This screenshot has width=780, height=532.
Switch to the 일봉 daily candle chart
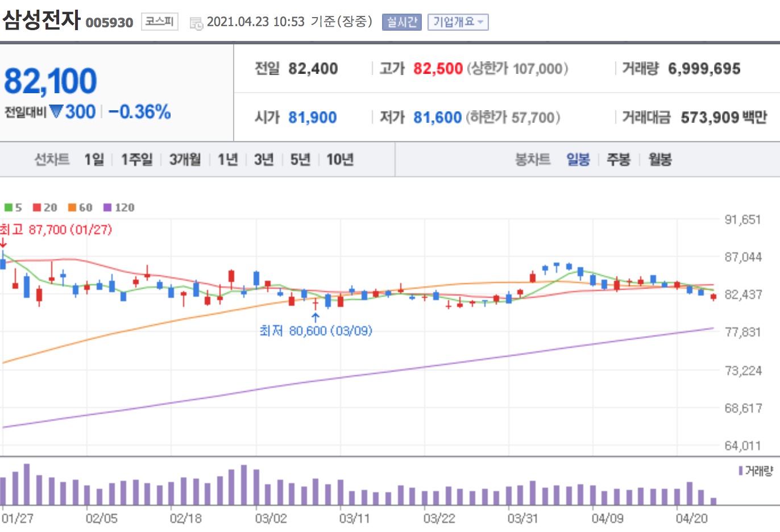coord(578,160)
